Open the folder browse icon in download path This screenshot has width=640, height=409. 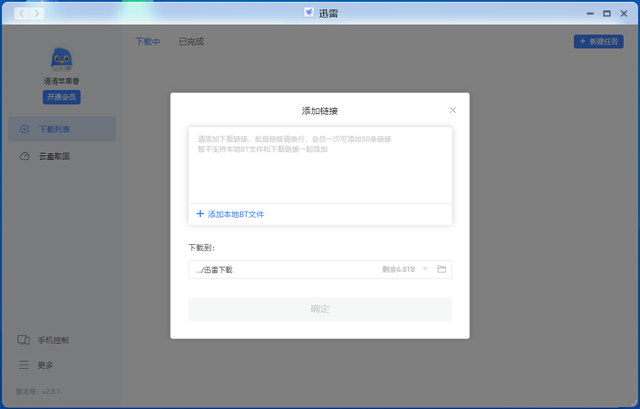pos(442,269)
